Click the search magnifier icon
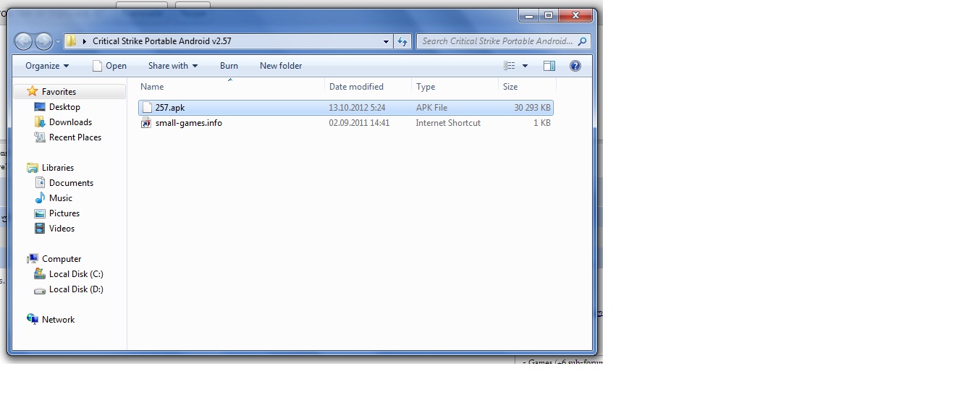The height and width of the screenshot is (408, 980). coord(583,41)
